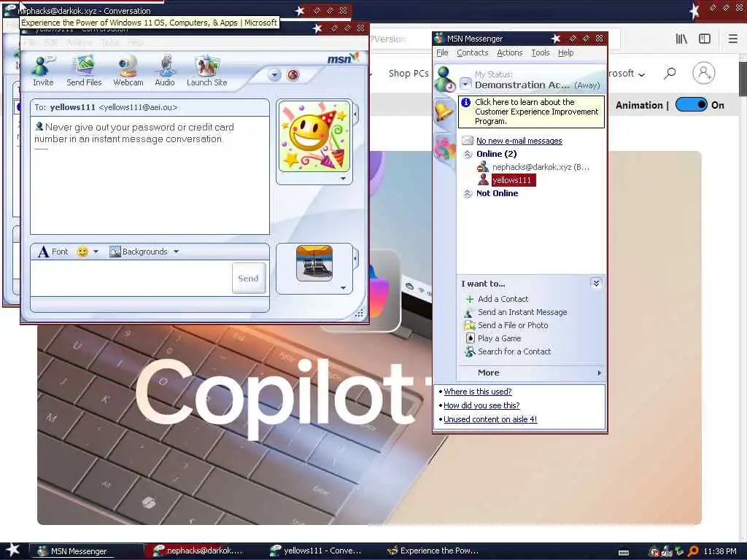The image size is (747, 560).
Task: Open the Font button
Action: pyautogui.click(x=53, y=252)
